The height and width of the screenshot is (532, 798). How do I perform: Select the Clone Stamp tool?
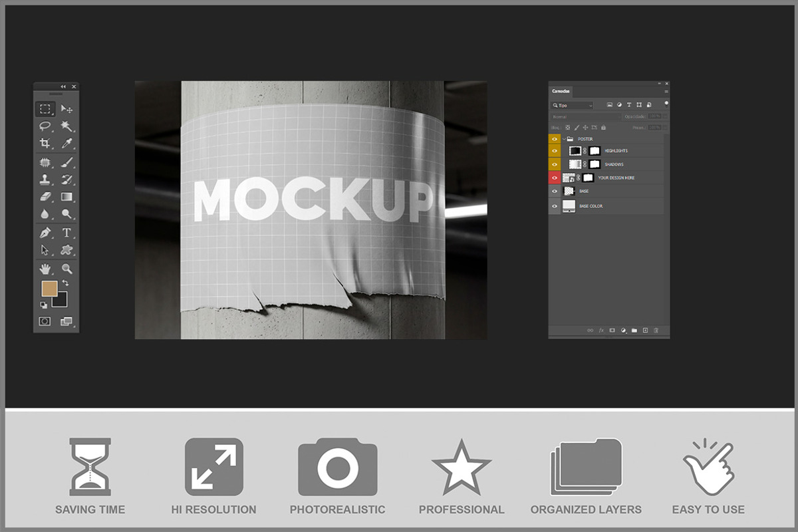click(x=45, y=180)
